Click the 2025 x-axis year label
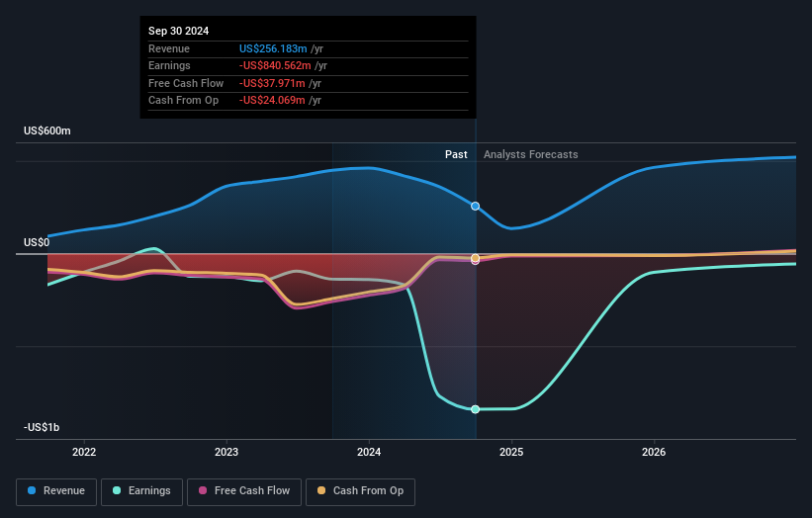This screenshot has width=812, height=518. tap(511, 452)
